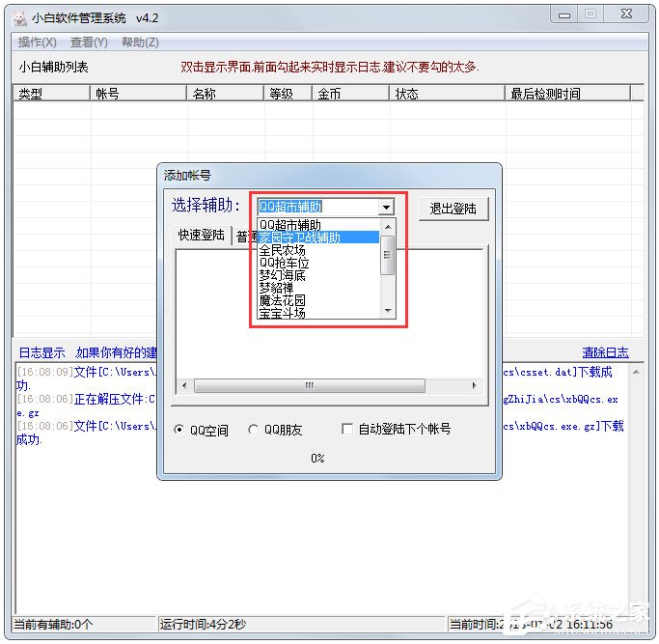This screenshot has width=659, height=644.
Task: Click the 清除日志 link
Action: pyautogui.click(x=605, y=352)
